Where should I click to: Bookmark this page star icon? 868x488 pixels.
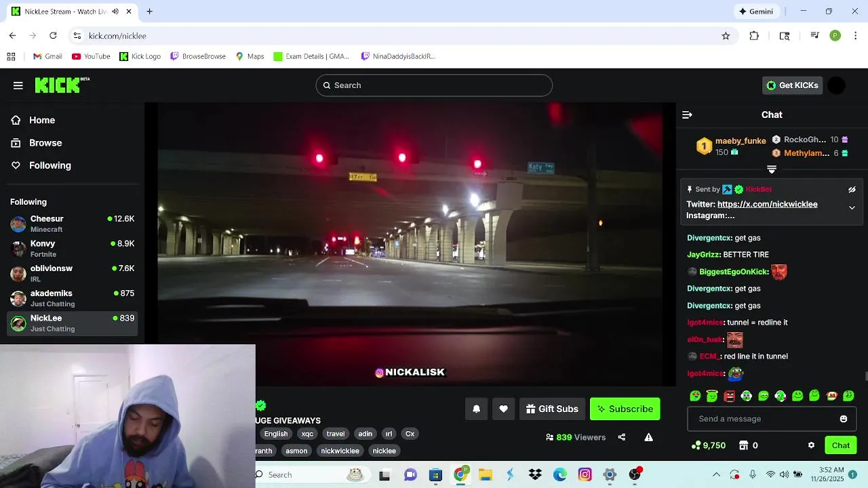[726, 36]
